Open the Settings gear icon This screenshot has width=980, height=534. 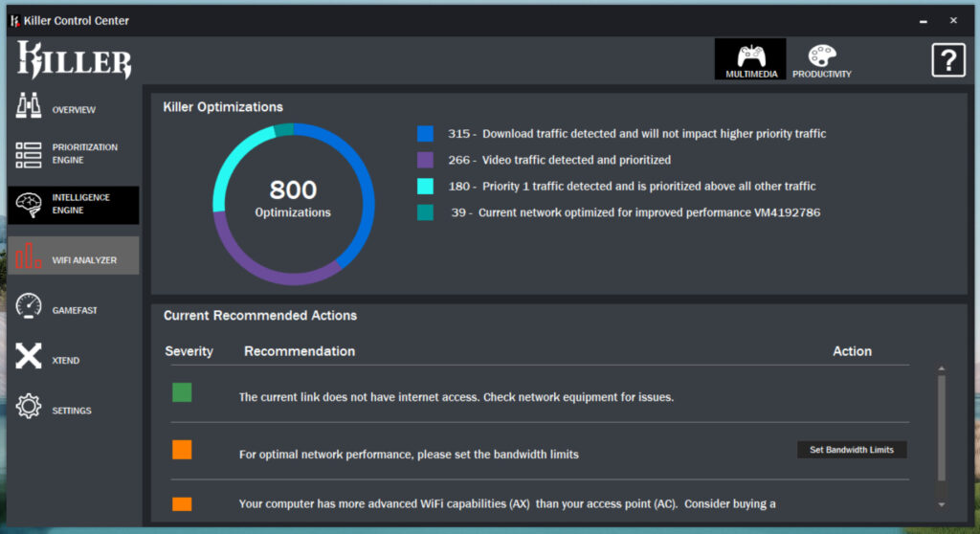pyautogui.click(x=28, y=406)
